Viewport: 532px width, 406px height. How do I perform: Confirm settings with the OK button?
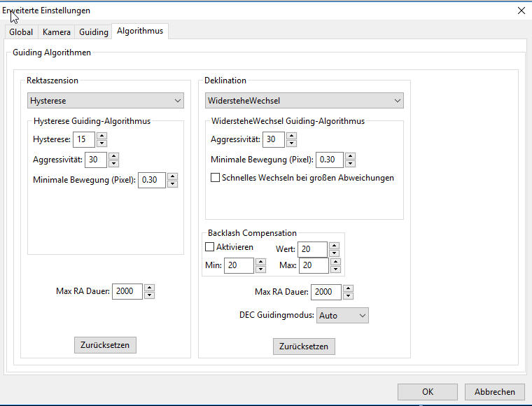427,392
